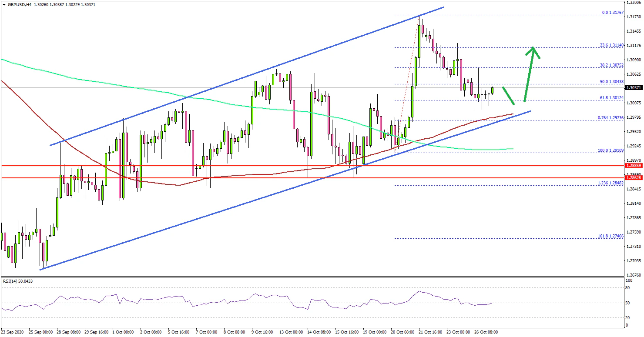Click the chart menu triangle beside GBPUSD

3,4
